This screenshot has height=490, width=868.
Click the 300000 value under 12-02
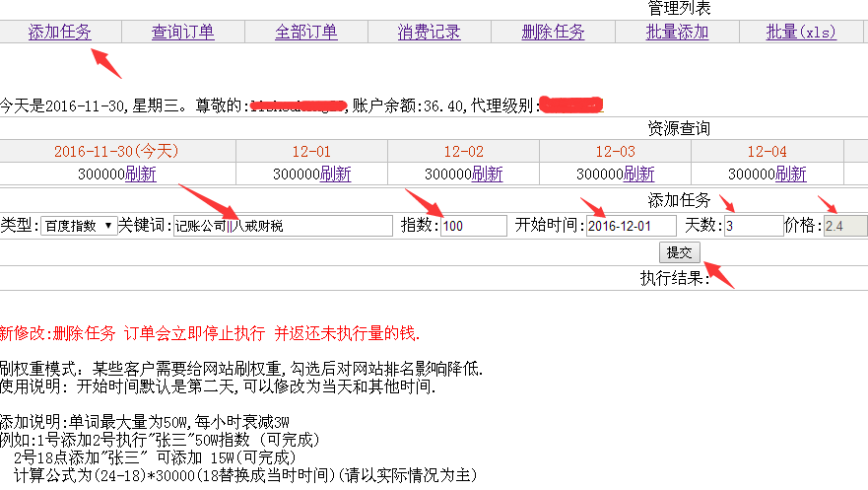[448, 175]
